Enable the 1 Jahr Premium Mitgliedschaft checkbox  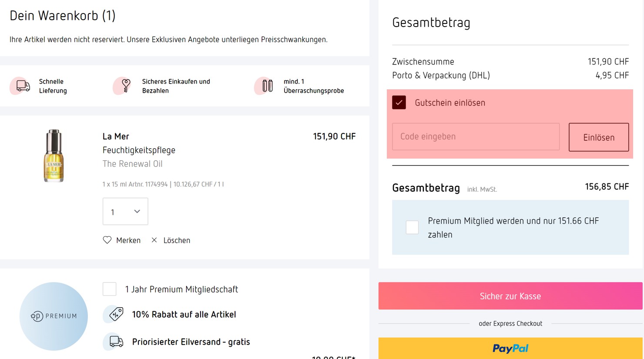click(110, 289)
